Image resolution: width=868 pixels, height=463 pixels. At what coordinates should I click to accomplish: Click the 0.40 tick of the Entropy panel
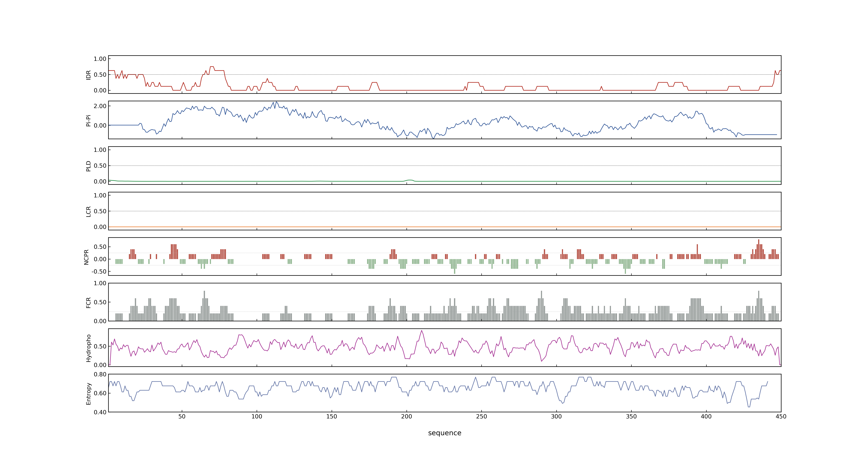[x=100, y=412]
